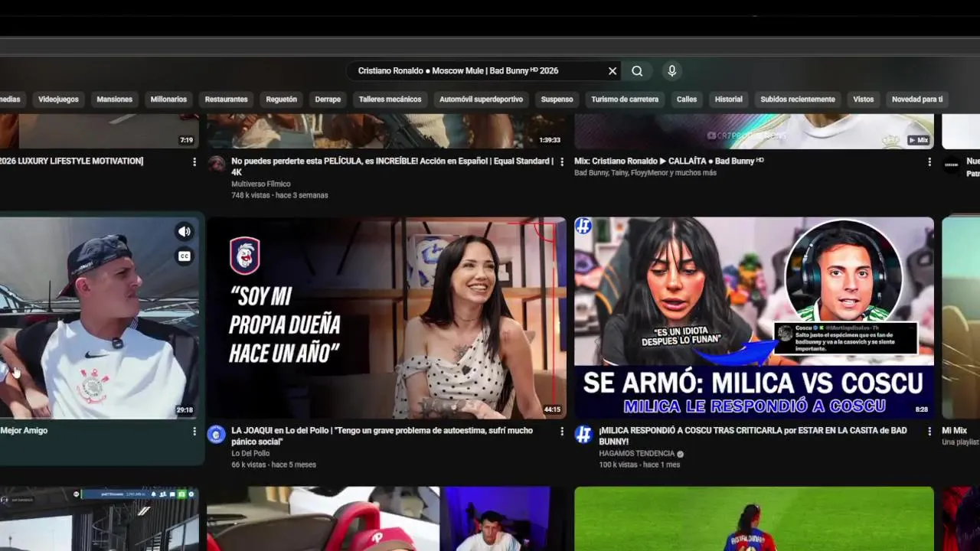Open the 'Mi Mix' playlist title
The height and width of the screenshot is (551, 980).
[954, 431]
